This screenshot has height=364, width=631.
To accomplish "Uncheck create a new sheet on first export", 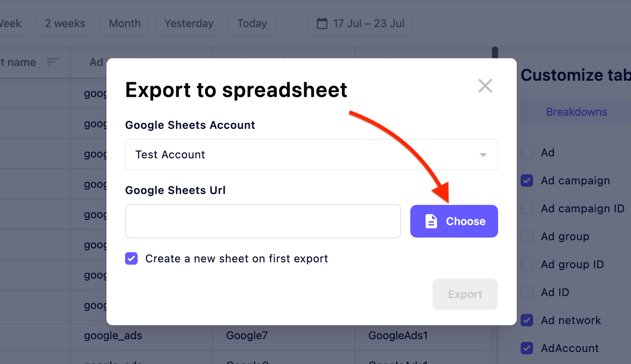I will click(x=131, y=258).
